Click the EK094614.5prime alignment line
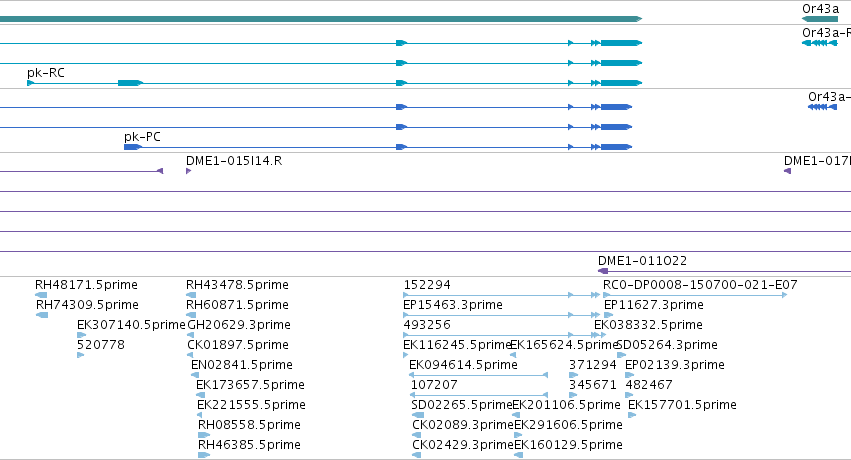 point(478,375)
